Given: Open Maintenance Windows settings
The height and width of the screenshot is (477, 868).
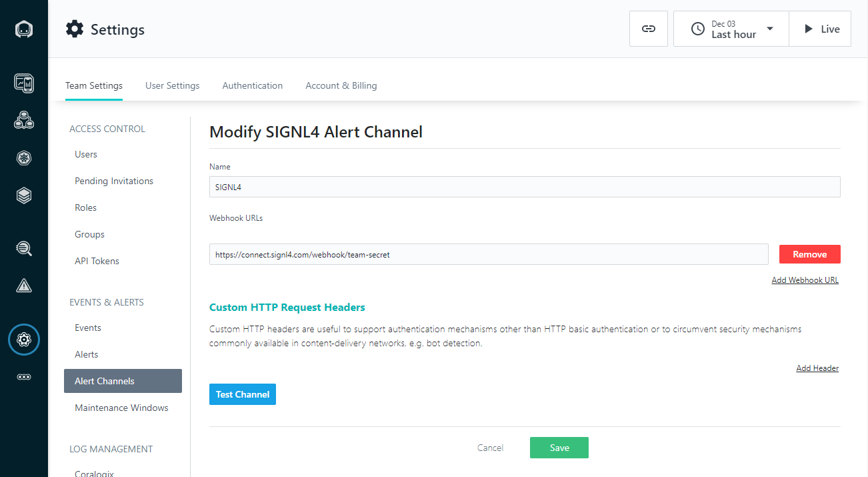Looking at the screenshot, I should (x=121, y=408).
